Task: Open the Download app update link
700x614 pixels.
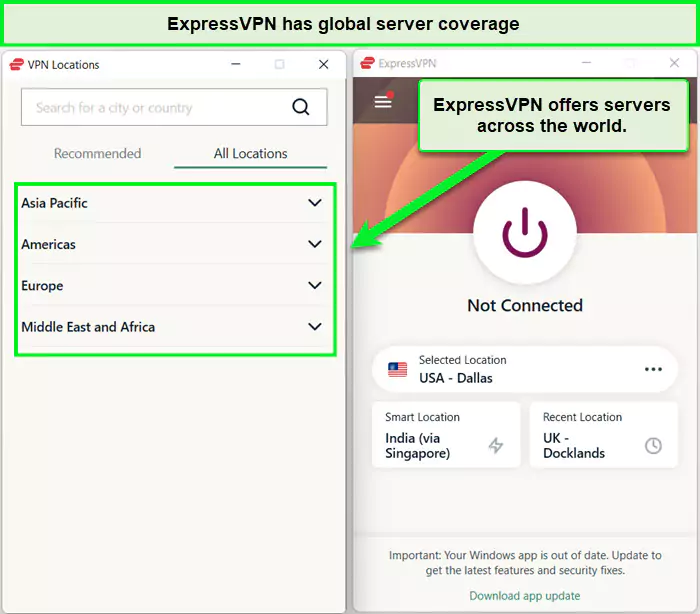Action: 525,596
